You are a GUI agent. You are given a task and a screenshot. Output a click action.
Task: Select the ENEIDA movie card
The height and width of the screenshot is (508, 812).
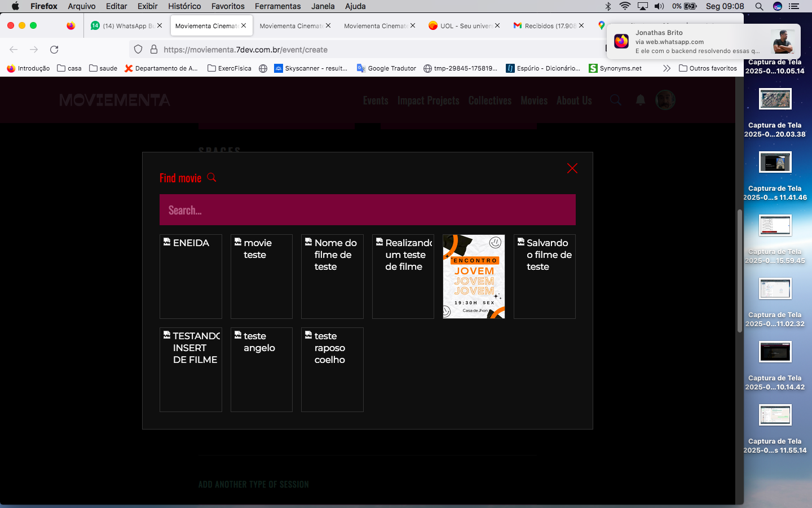pyautogui.click(x=191, y=276)
